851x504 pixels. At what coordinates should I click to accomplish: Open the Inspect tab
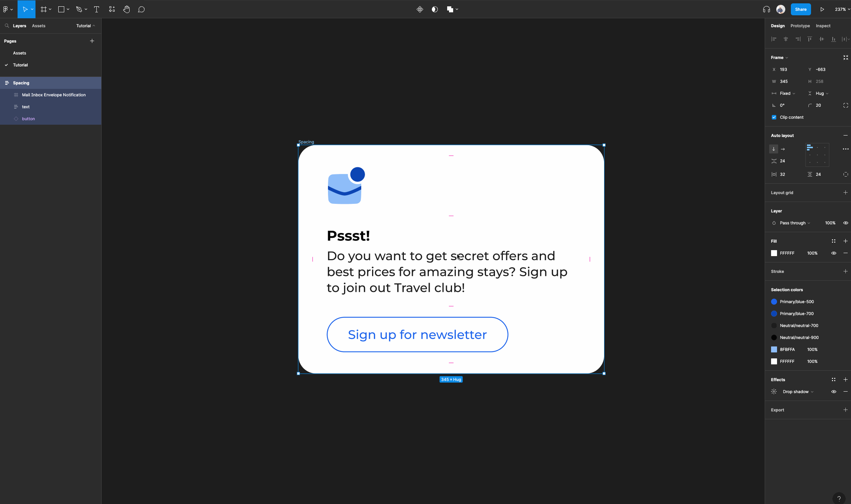pos(823,26)
